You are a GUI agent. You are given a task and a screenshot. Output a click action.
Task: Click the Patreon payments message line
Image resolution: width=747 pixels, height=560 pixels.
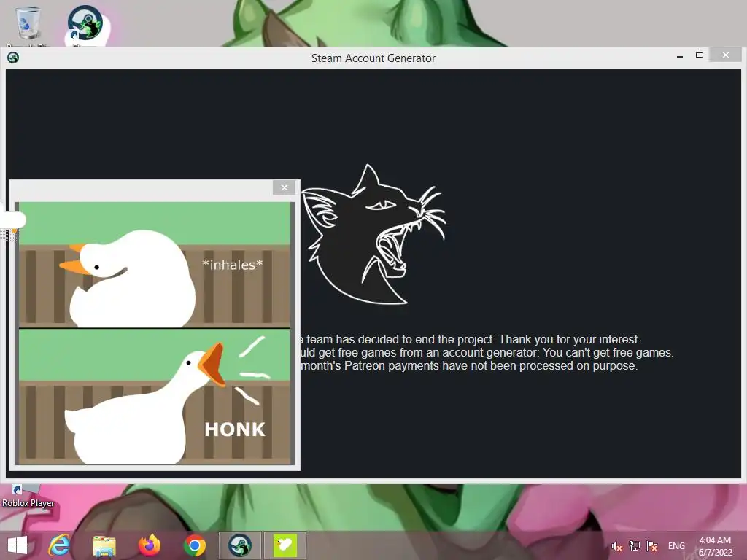(x=468, y=366)
